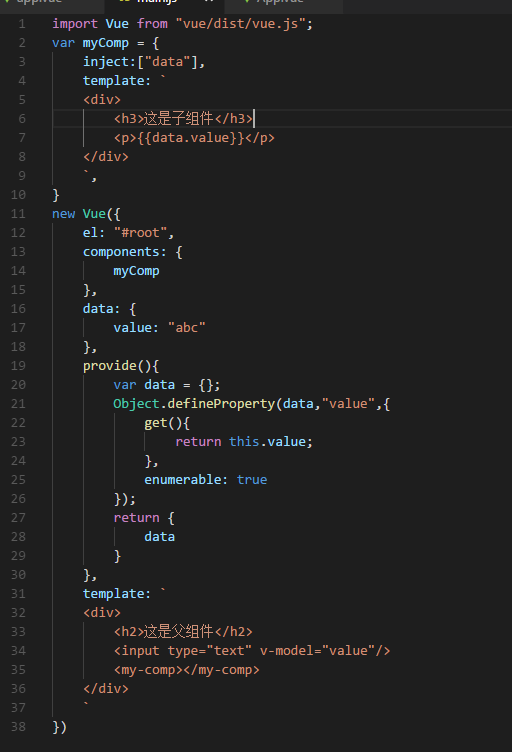Click the <h3>这是子组件</h3> line

click(183, 118)
